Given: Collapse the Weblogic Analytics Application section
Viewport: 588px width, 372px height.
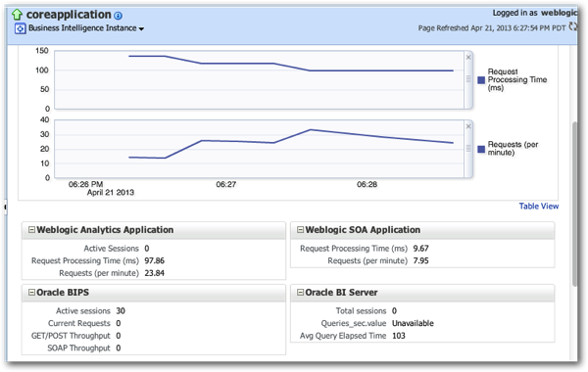Looking at the screenshot, I should tap(32, 230).
